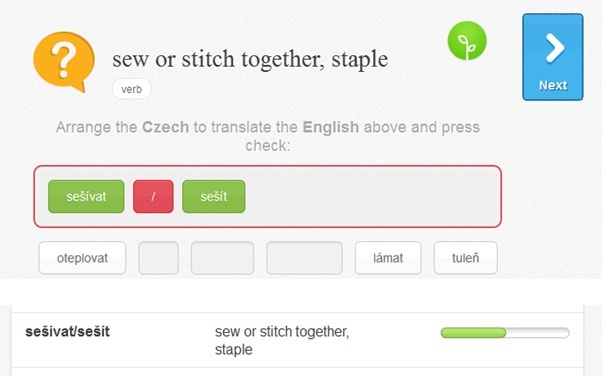Viewport: 608px width, 384px height.
Task: Click the green seedling growth icon
Action: point(467,41)
